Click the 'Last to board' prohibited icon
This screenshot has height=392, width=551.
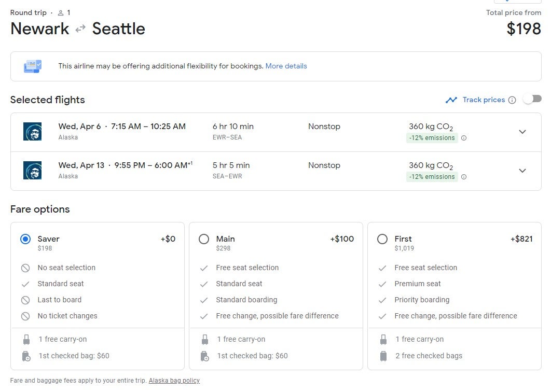pyautogui.click(x=25, y=300)
